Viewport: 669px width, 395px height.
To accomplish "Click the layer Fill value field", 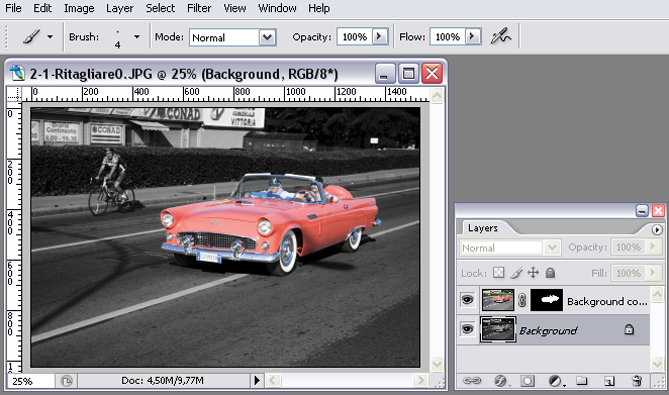I will pos(628,273).
